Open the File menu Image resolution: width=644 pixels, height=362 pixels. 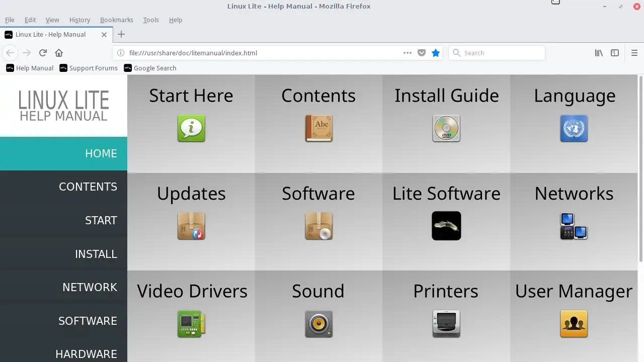tap(10, 20)
